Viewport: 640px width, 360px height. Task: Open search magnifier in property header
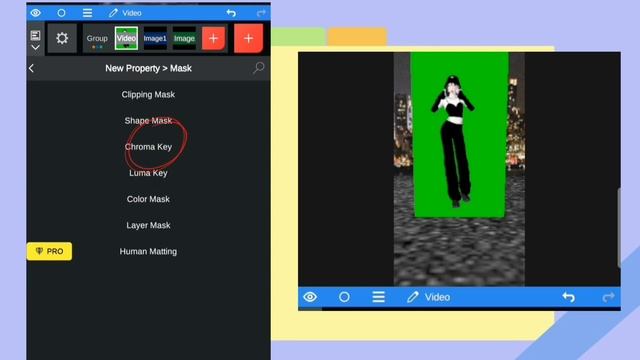pyautogui.click(x=258, y=68)
